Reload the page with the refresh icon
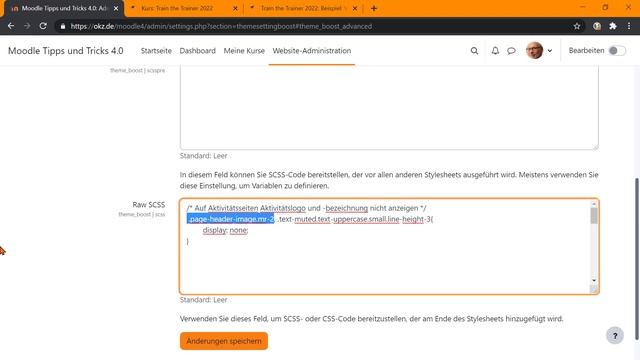This screenshot has width=640, height=360. [x=43, y=26]
